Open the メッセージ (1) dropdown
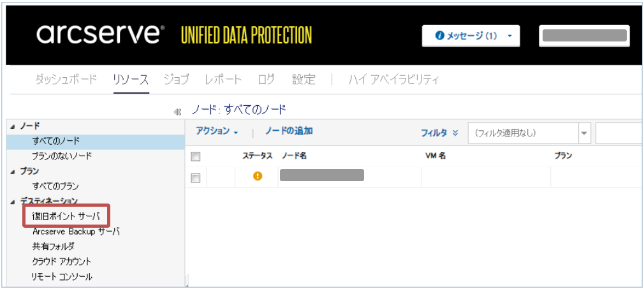Image resolution: width=644 pixels, height=289 pixels. 471,36
